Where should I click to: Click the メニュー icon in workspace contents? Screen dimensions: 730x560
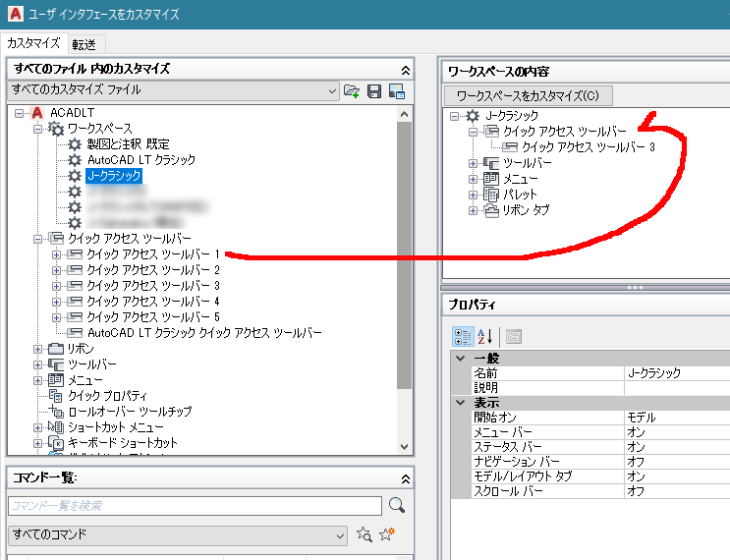(x=490, y=178)
